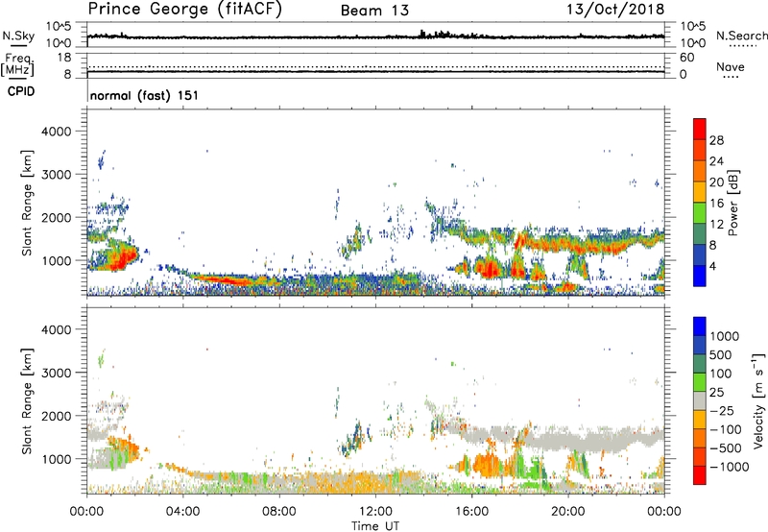
Task: Click the "2000" tick of the velocity panel
Action: (x=56, y=416)
